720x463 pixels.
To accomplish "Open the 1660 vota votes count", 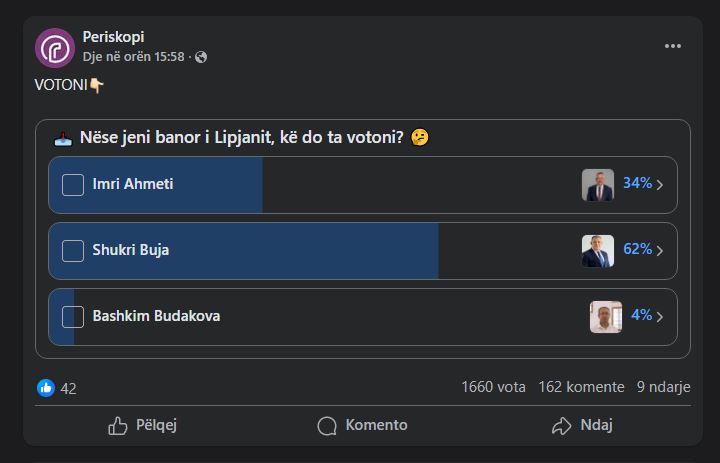I will (x=494, y=387).
